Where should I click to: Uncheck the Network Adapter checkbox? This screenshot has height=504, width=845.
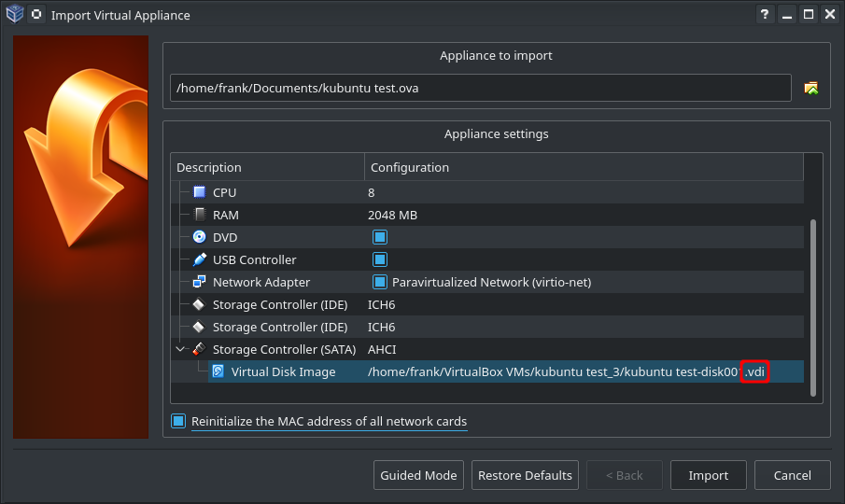pos(380,282)
